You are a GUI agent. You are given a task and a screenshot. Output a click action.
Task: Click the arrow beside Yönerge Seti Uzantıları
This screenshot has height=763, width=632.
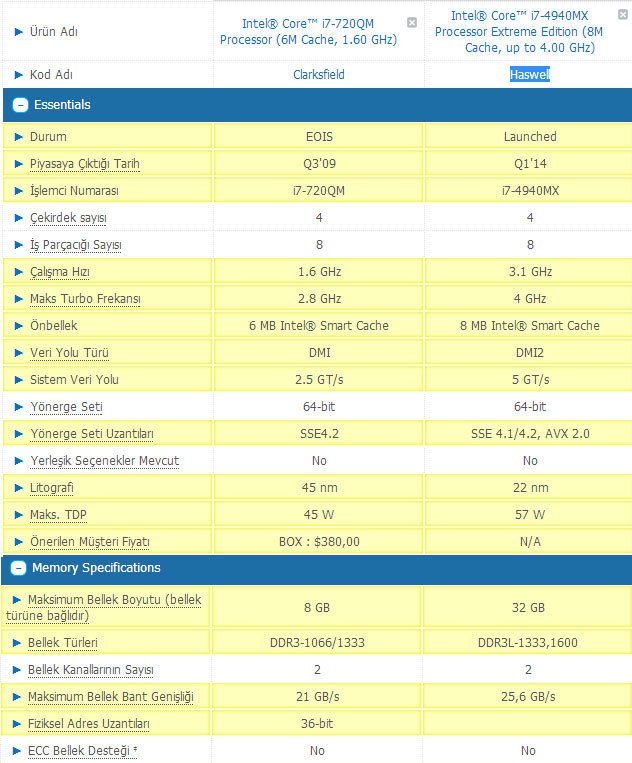tap(18, 434)
